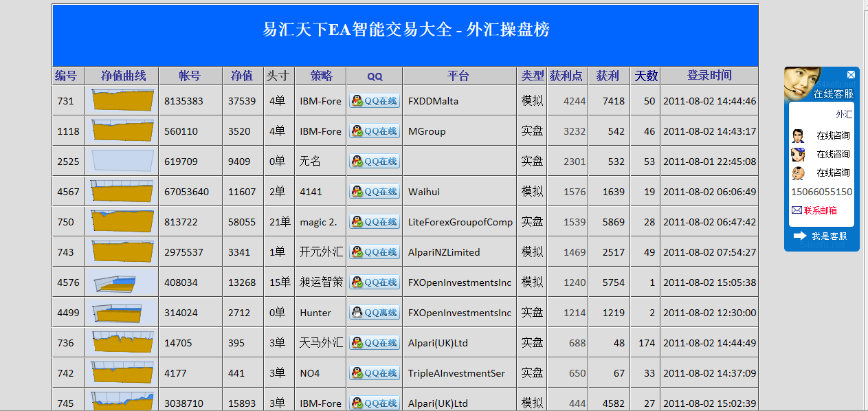868x411 pixels.
Task: Open the net value chart for row 4567
Action: click(x=123, y=191)
